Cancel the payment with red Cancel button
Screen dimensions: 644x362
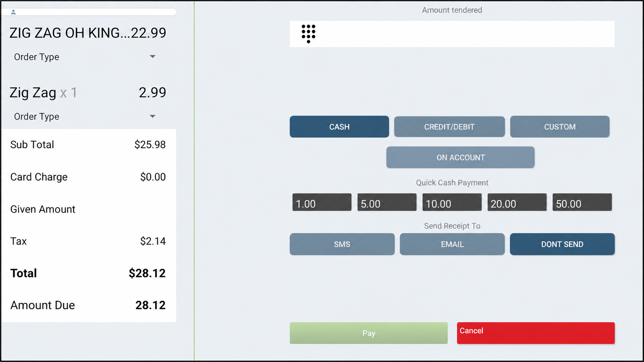pos(536,333)
